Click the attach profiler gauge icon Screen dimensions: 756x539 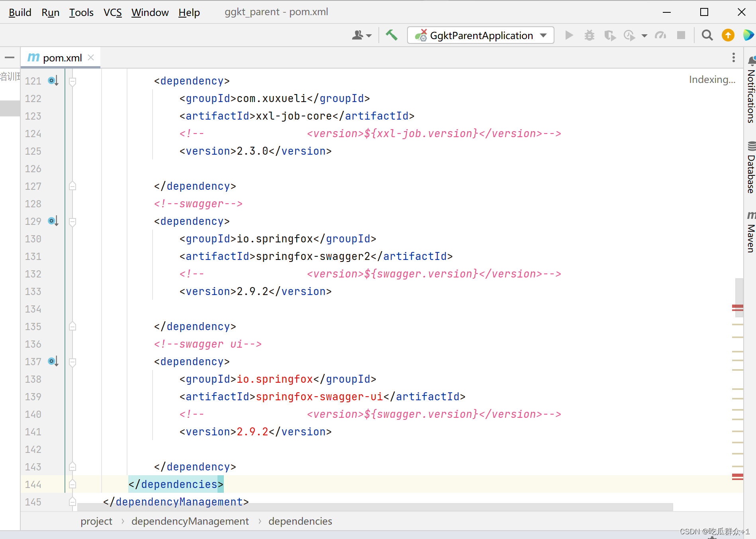[660, 35]
